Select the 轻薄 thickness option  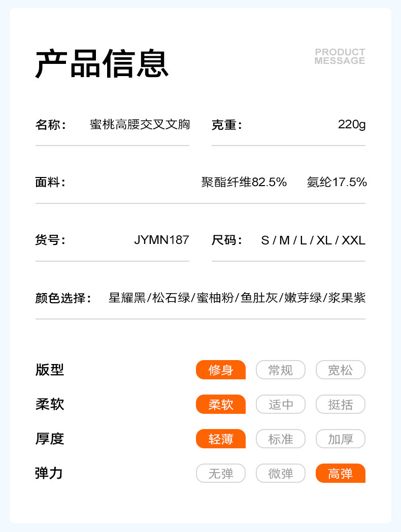coord(221,439)
